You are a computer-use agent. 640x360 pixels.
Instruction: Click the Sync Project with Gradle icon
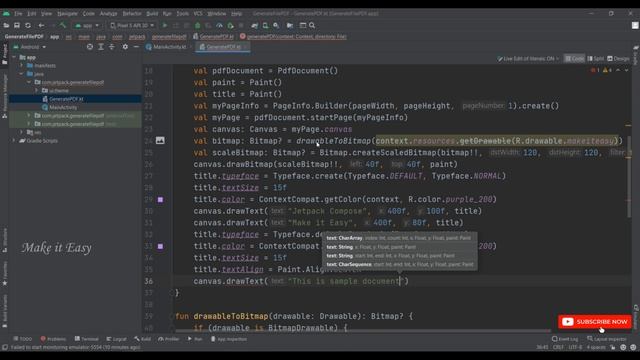(254, 25)
